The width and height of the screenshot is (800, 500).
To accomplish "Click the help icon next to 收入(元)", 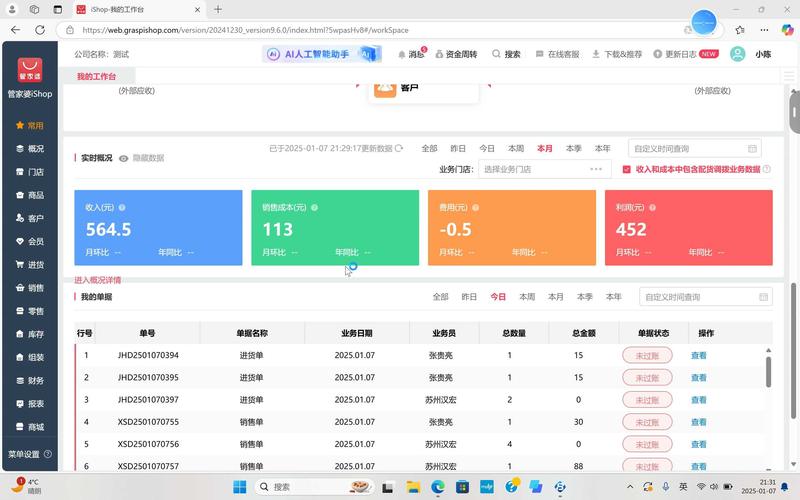I will tap(122, 208).
